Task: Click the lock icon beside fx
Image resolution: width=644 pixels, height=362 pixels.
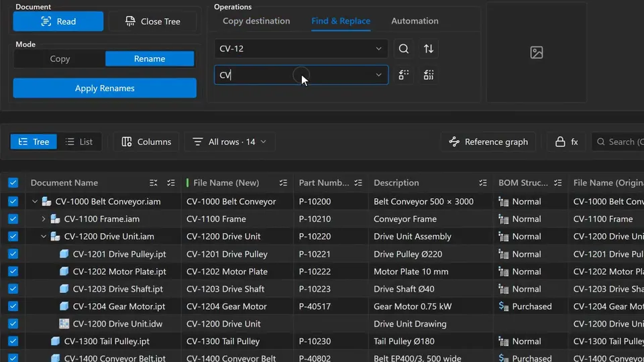Action: pos(559,141)
